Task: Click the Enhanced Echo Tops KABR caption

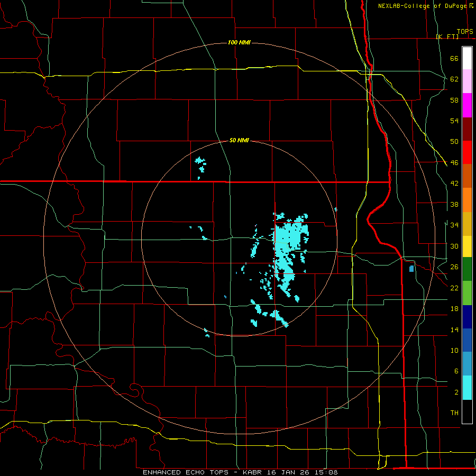Action: point(240,472)
